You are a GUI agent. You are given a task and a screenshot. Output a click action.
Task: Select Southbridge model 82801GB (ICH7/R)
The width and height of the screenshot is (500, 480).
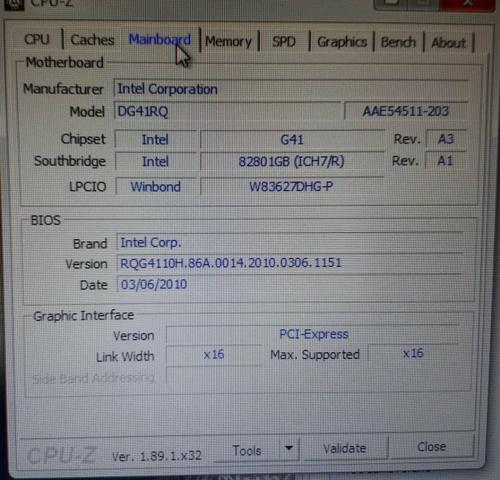tap(292, 161)
